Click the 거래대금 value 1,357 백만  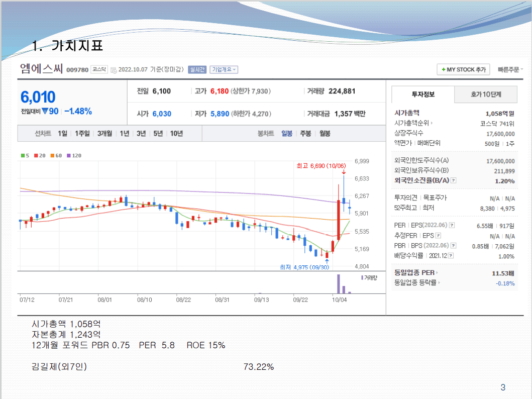click(x=350, y=114)
